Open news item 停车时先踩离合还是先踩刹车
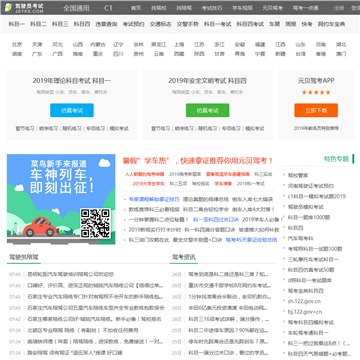Viewport: 360px width, 360px height. (228, 341)
